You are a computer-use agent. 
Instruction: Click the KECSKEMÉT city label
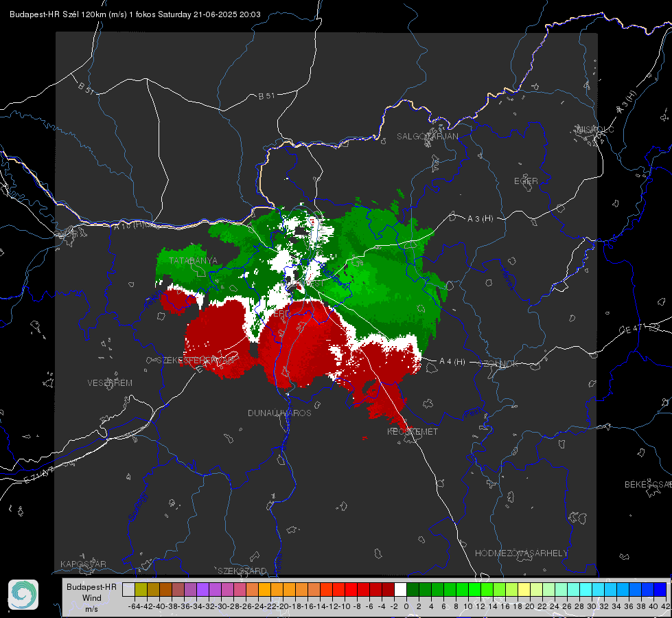pos(413,432)
